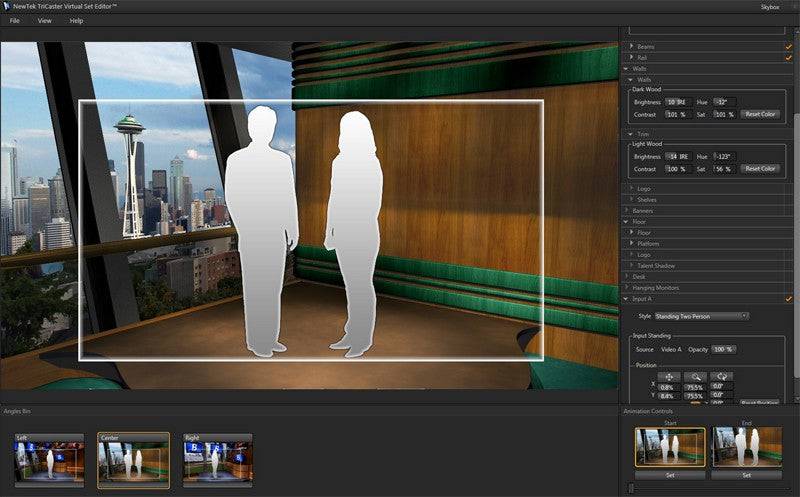This screenshot has height=497, width=800.
Task: Expand the Rail section
Action: pyautogui.click(x=632, y=58)
